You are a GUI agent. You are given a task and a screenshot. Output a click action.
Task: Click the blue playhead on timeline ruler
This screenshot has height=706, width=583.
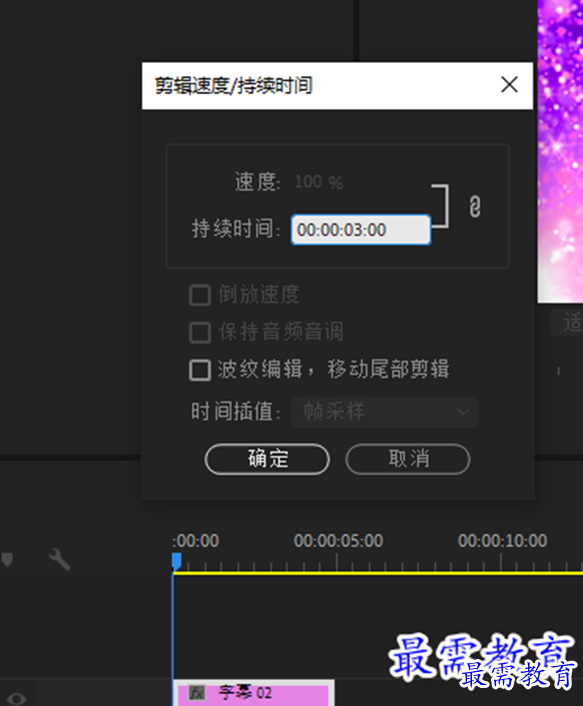click(176, 561)
